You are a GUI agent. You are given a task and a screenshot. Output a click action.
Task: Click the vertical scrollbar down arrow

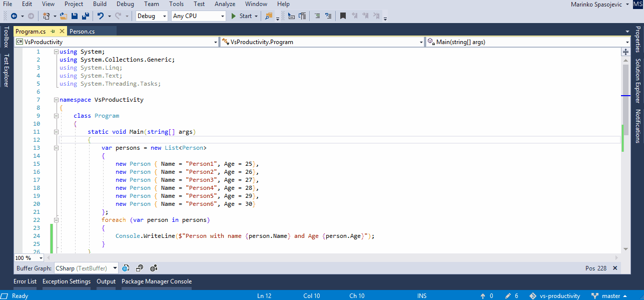click(625, 249)
